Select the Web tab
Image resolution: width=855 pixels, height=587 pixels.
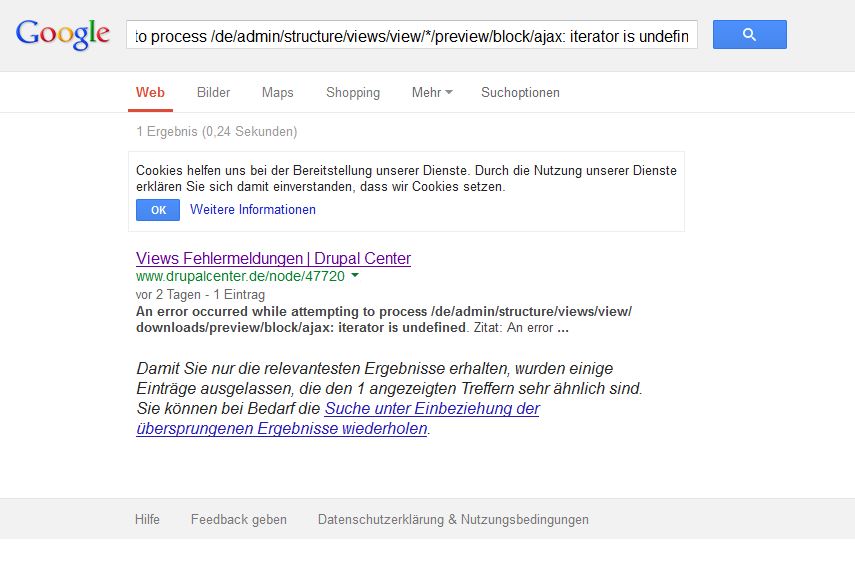point(150,92)
